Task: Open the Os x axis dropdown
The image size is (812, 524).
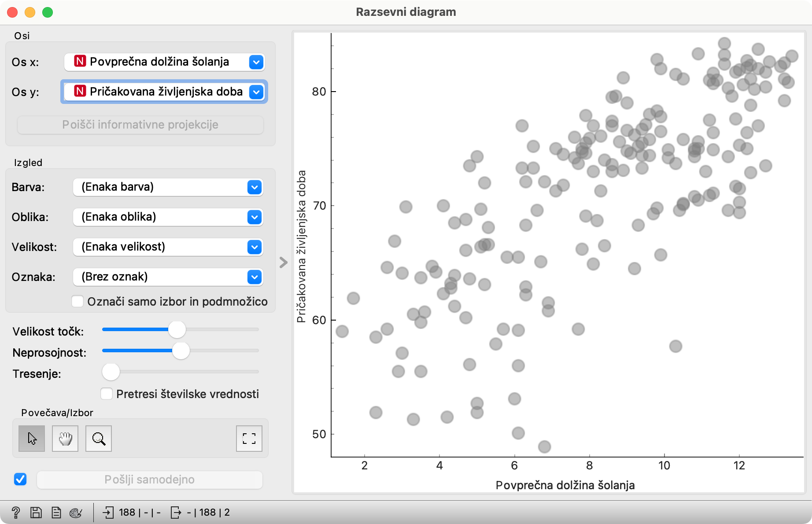Action: 164,62
